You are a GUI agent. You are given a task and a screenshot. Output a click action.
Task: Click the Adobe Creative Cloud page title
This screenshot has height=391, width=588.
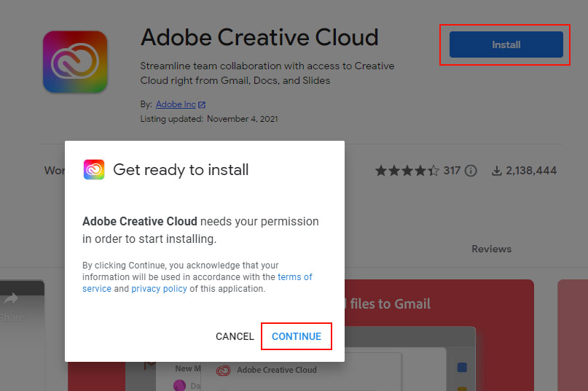(259, 37)
